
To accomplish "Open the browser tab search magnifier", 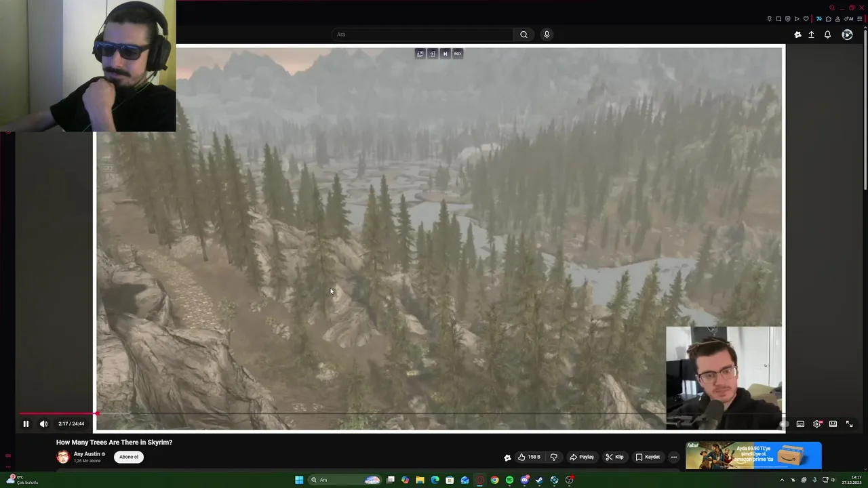I will [832, 7].
